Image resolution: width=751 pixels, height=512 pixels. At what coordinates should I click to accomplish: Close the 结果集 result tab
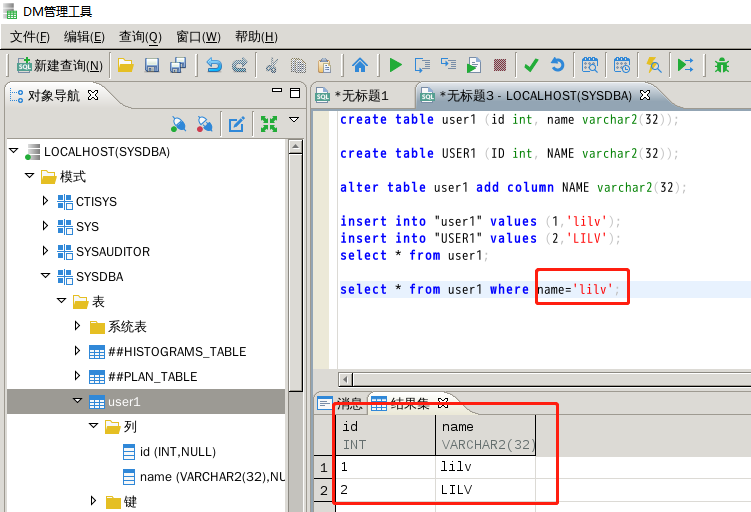point(443,403)
